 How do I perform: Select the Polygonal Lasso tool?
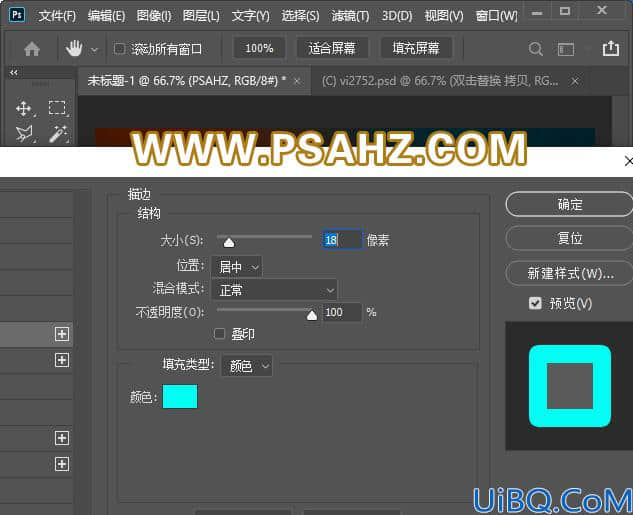(x=24, y=134)
